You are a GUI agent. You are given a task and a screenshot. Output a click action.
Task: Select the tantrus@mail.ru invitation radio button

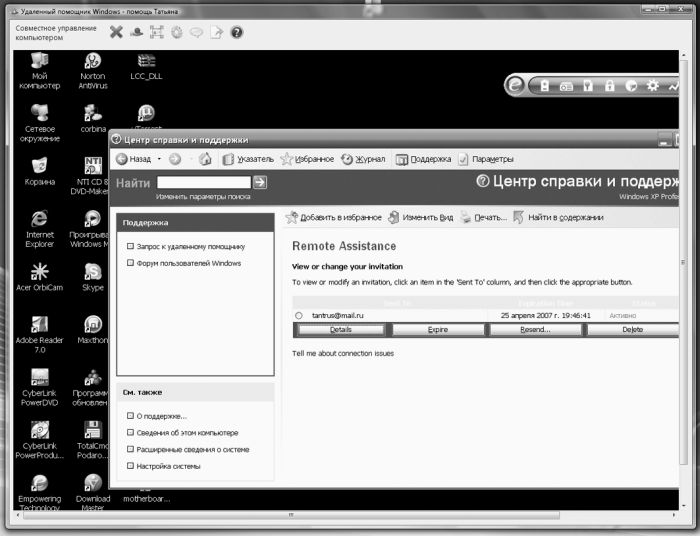coord(299,315)
